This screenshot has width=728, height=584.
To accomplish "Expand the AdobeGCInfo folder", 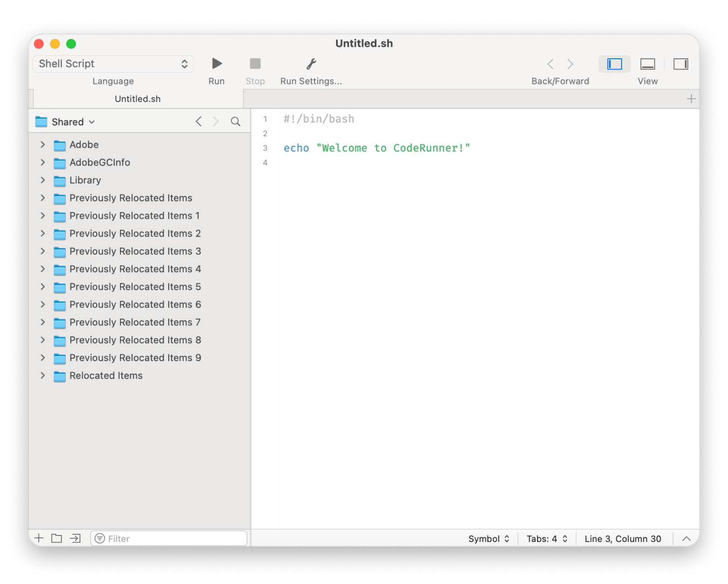I will [43, 162].
